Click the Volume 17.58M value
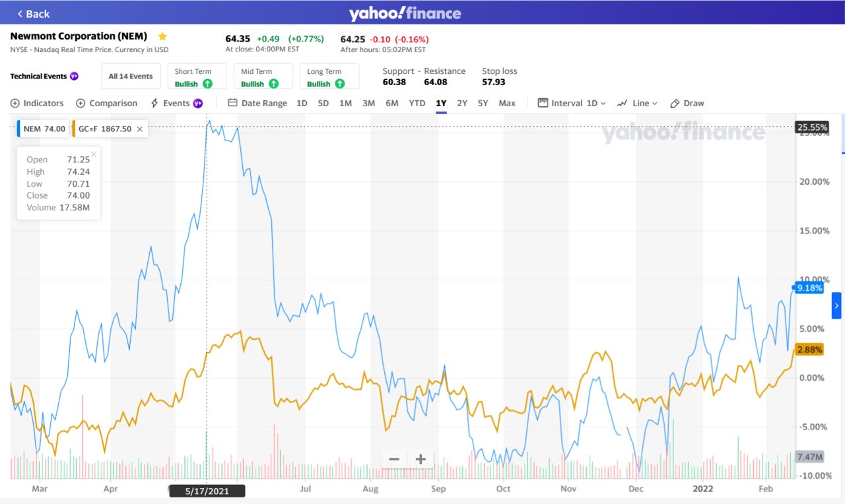 click(x=75, y=208)
